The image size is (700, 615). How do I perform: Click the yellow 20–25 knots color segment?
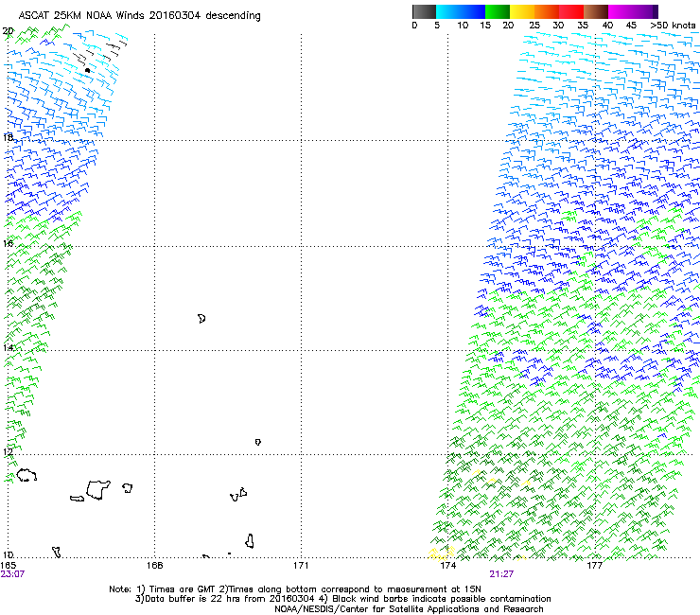[x=522, y=11]
